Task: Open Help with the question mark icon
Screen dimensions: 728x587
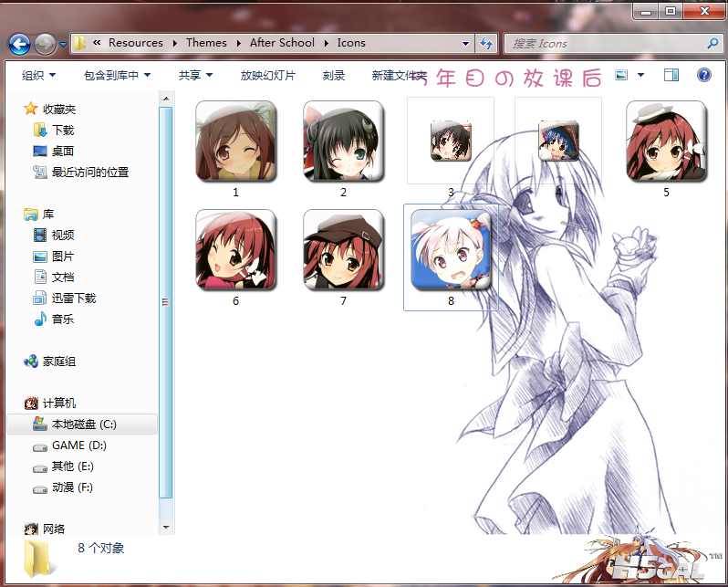Action: [x=704, y=75]
